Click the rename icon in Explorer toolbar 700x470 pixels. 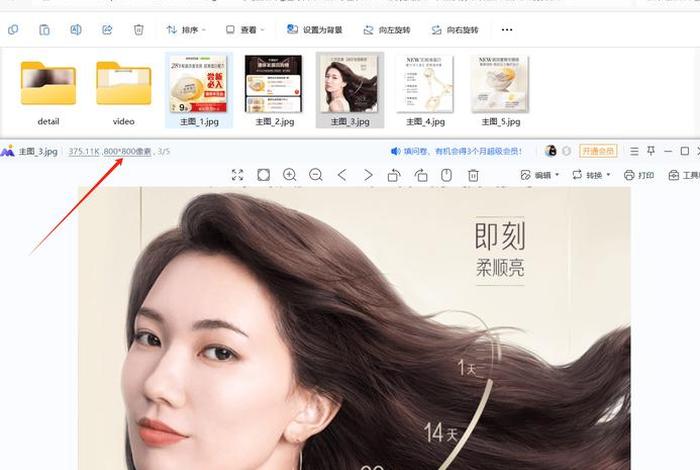(x=76, y=30)
